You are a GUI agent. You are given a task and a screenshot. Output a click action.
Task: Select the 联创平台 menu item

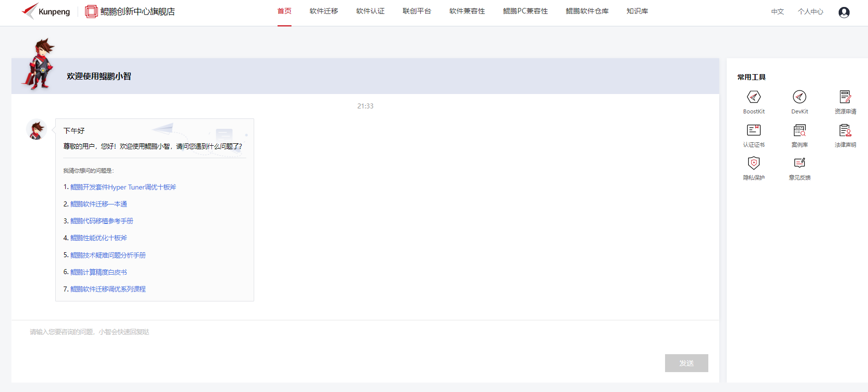point(417,11)
